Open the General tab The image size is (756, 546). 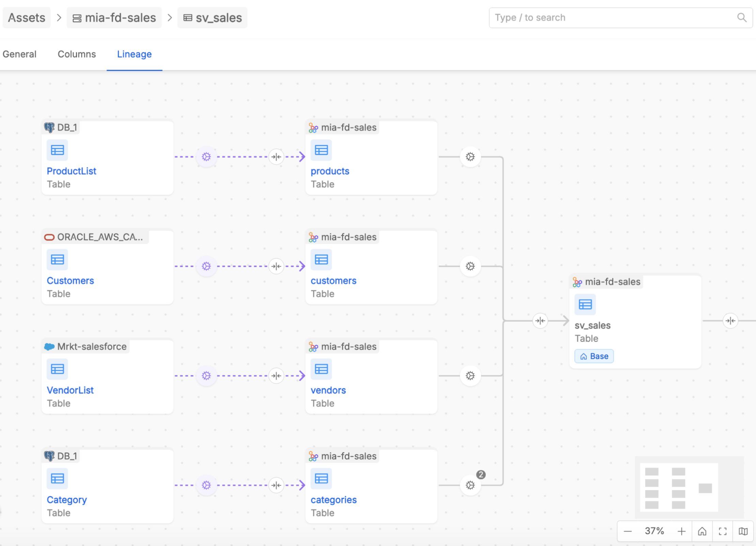pyautogui.click(x=19, y=54)
